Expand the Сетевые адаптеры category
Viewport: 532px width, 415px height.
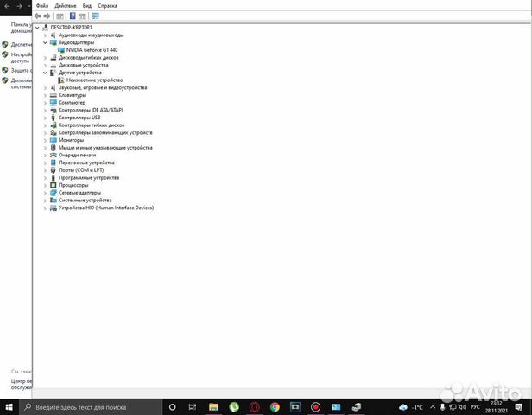pyautogui.click(x=45, y=193)
